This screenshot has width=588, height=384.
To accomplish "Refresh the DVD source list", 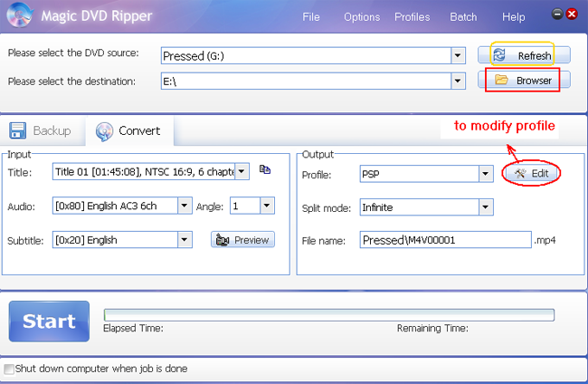I will [x=524, y=55].
